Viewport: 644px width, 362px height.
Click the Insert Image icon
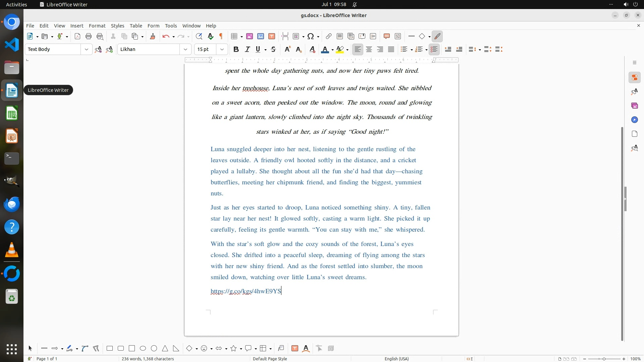(250, 37)
